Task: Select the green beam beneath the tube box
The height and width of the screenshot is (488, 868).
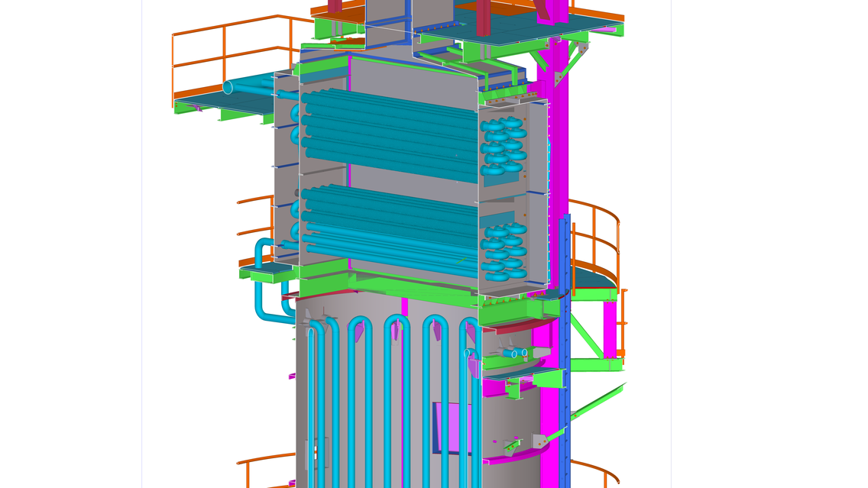Action: (413, 284)
